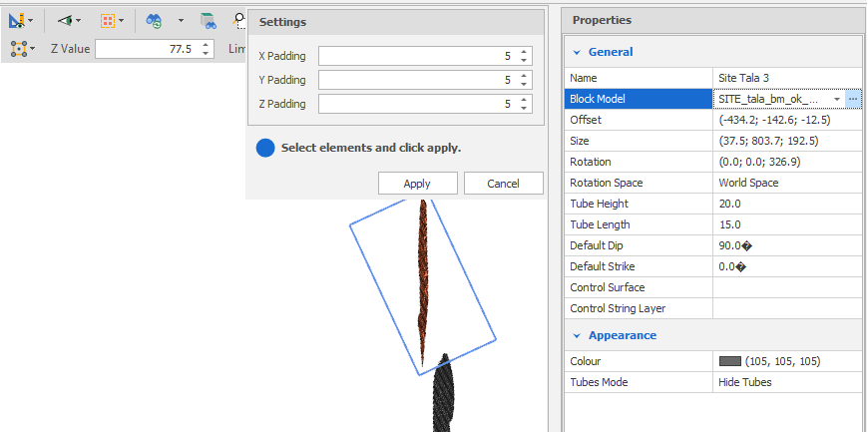Click the magnifier zoom-window icon
The height and width of the screenshot is (432, 868).
[x=239, y=20]
